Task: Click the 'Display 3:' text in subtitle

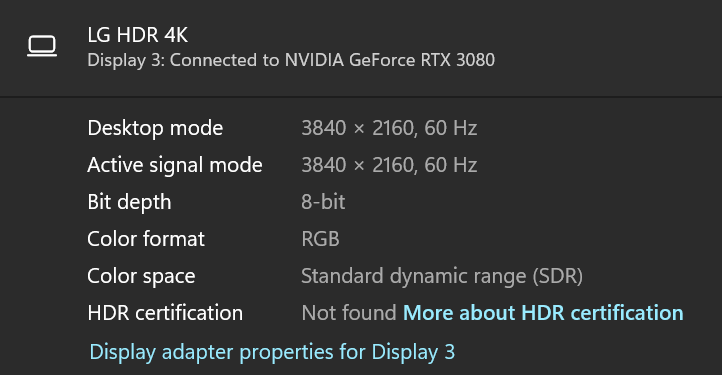Action: click(x=126, y=60)
